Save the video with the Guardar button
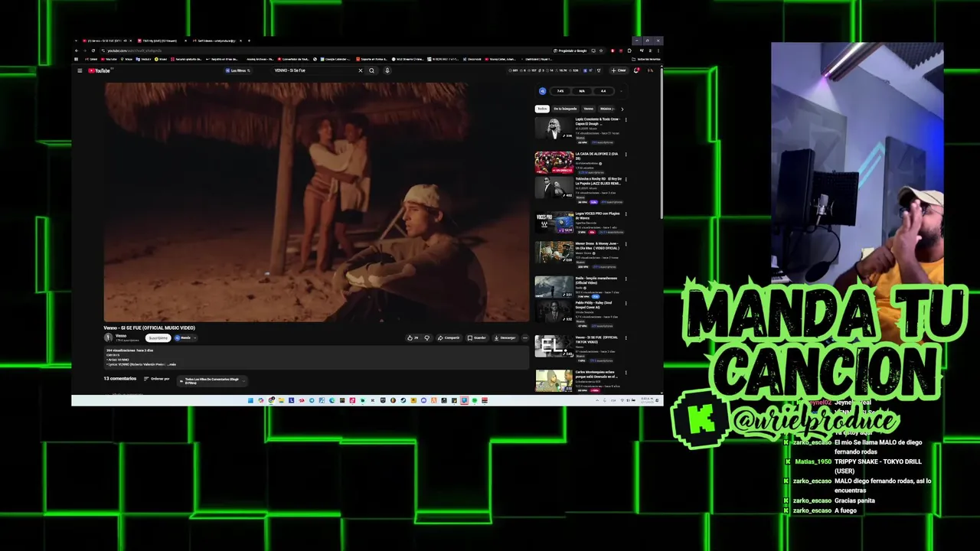Viewport: 980px width, 551px height. pyautogui.click(x=477, y=337)
